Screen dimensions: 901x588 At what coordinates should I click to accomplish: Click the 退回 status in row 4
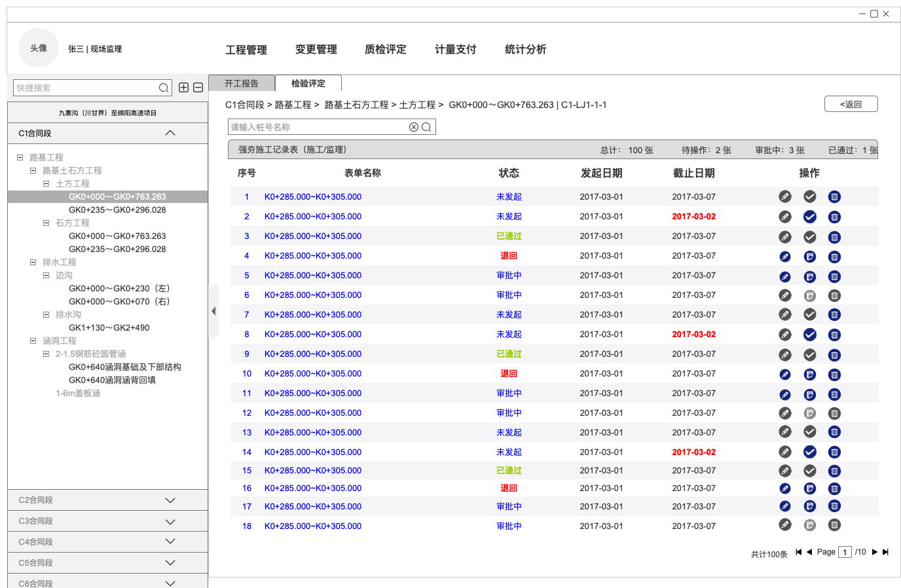pyautogui.click(x=509, y=255)
